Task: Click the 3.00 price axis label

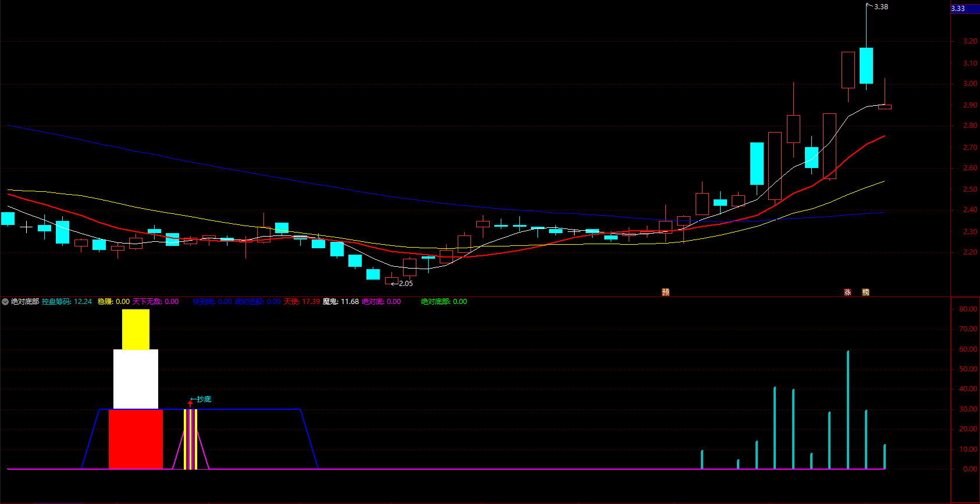Action: [x=970, y=84]
